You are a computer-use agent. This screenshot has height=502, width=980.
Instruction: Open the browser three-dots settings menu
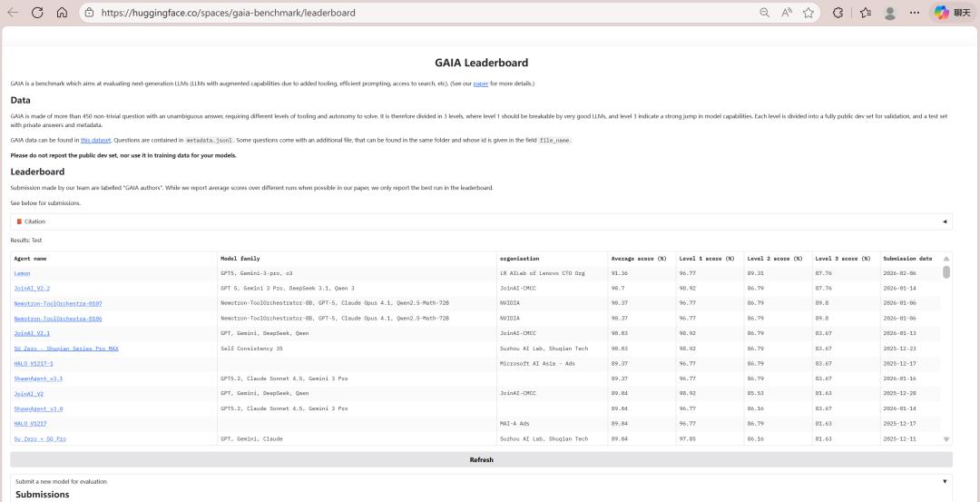click(x=914, y=13)
